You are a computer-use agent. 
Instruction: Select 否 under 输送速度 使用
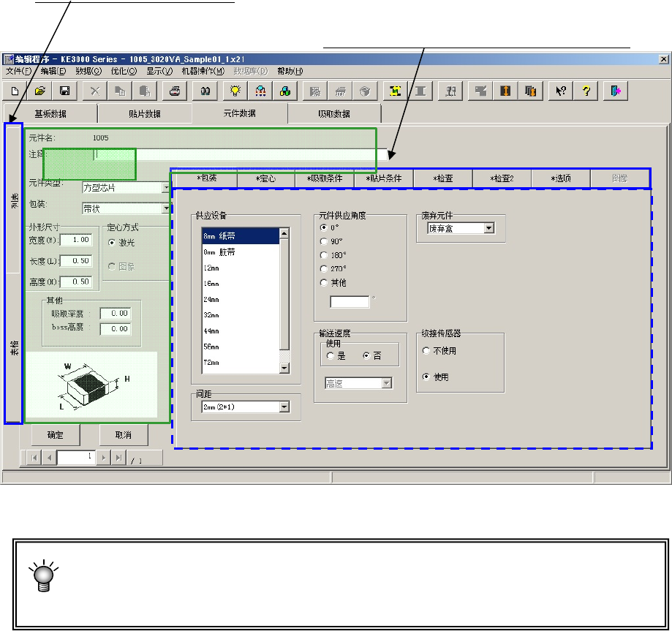tap(366, 356)
